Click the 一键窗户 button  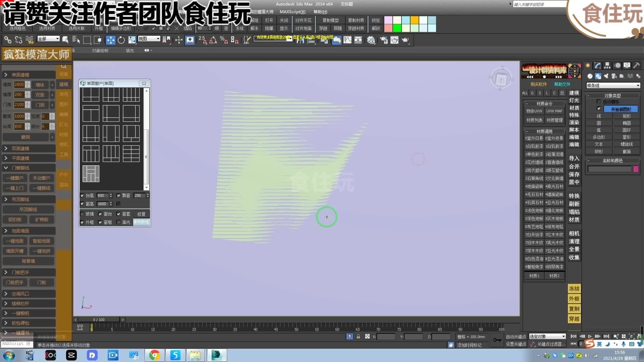(x=15, y=178)
